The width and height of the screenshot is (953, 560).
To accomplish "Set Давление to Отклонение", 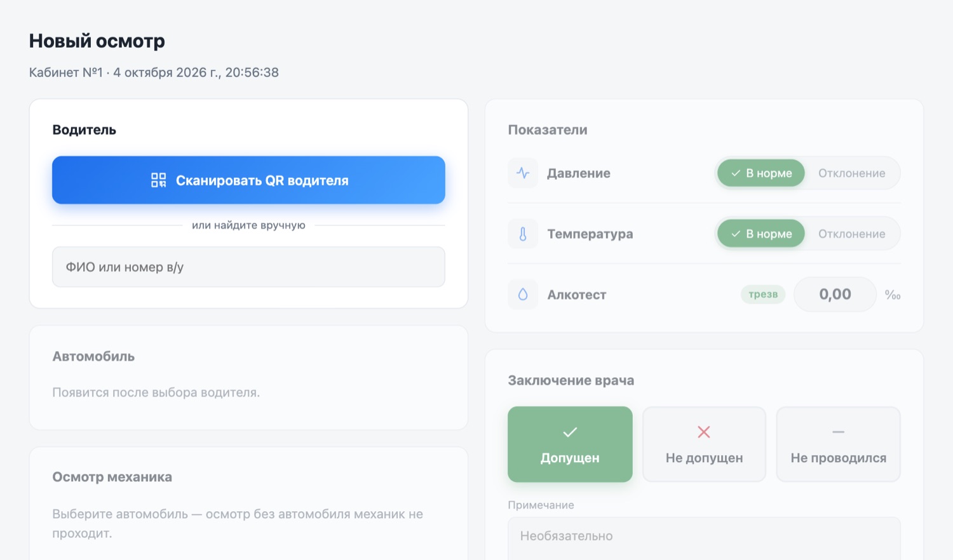I will (851, 173).
